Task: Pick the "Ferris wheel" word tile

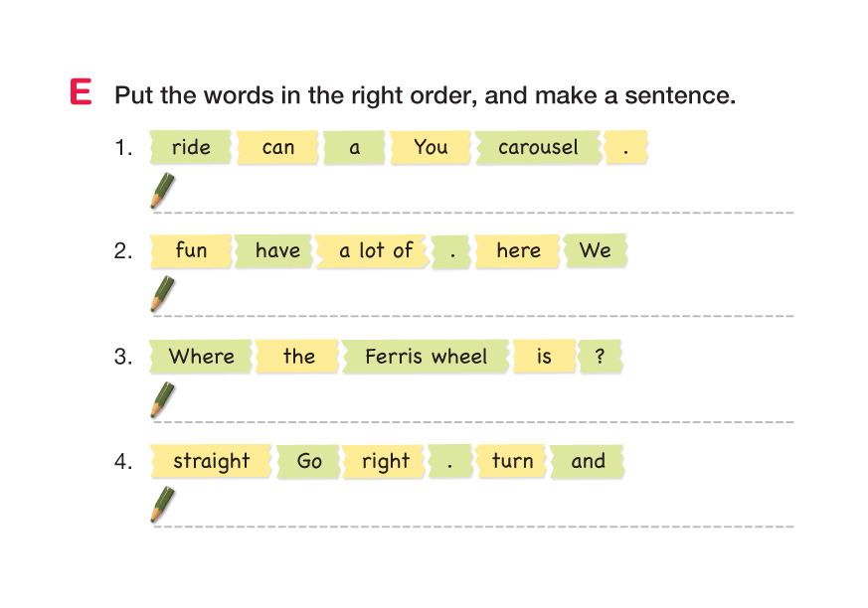Action: 426,357
